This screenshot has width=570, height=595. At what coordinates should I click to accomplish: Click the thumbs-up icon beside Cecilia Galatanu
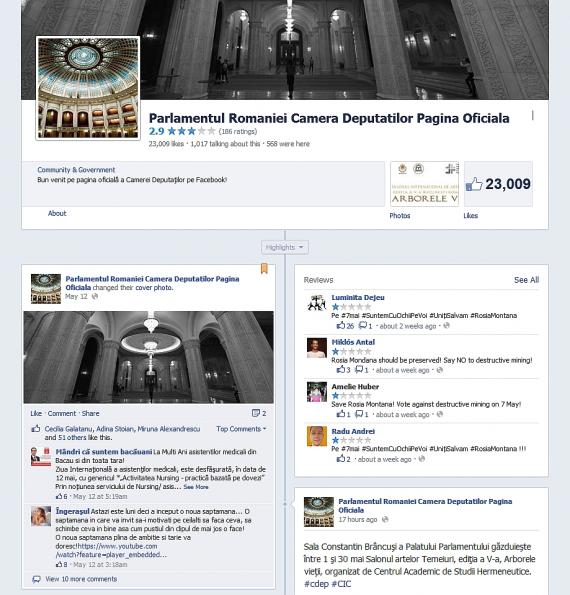click(x=36, y=429)
